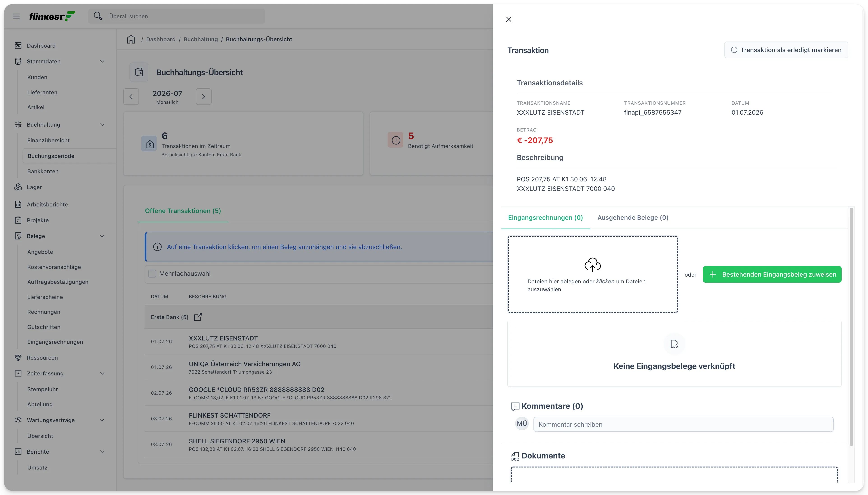Click the Belege sidebar icon

18,236
